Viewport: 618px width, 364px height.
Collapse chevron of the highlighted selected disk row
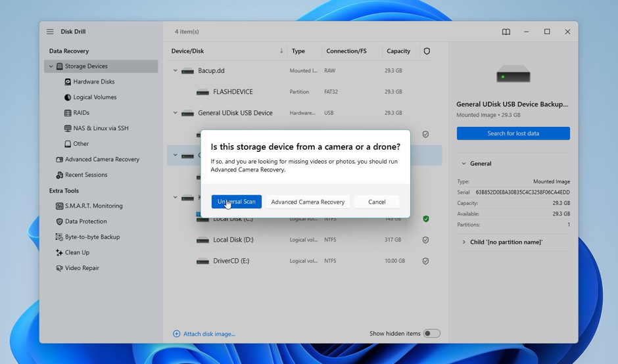tap(176, 155)
